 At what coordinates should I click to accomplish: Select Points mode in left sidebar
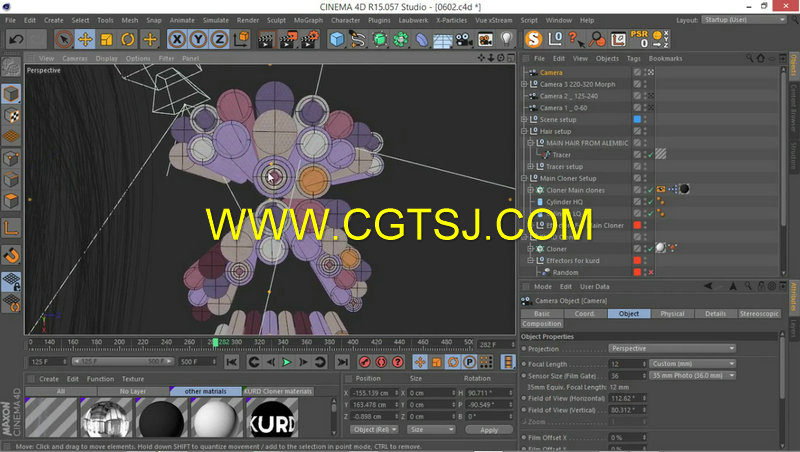(11, 159)
